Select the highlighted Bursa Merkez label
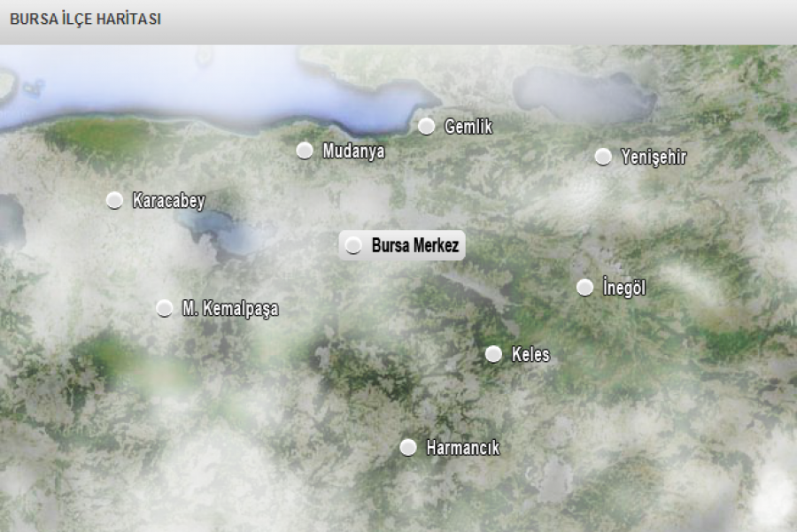 (x=415, y=245)
